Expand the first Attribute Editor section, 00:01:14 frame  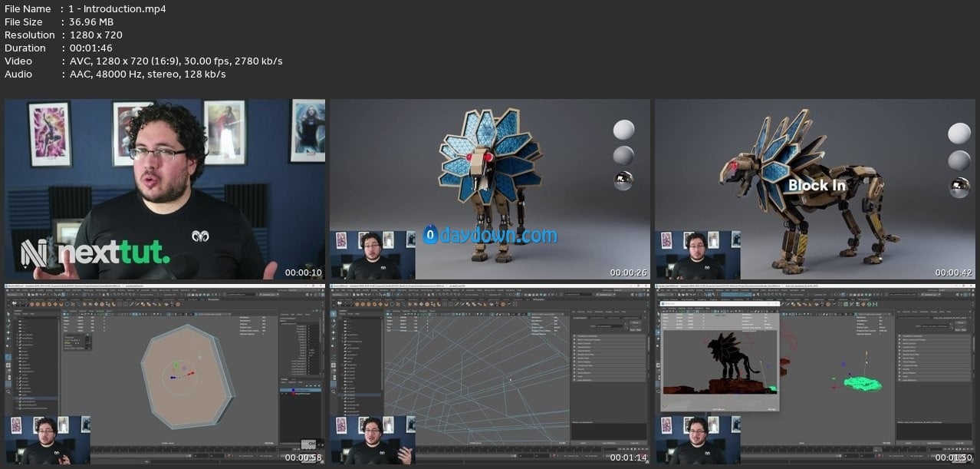[x=575, y=336]
